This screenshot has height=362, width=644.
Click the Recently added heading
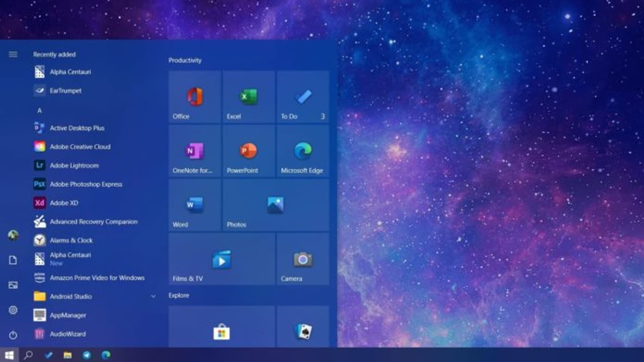tap(54, 54)
